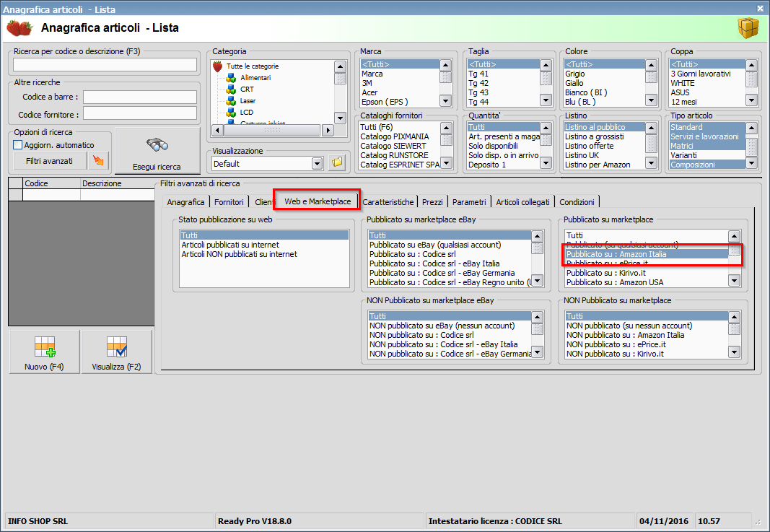Click the strawberry application logo icon
Viewport: 770px width, 532px height.
[19, 28]
